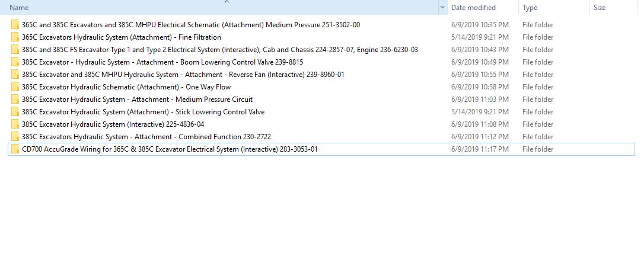Click date 6/9/2019 10:49 PM
This screenshot has width=644, height=263.
pos(480,62)
